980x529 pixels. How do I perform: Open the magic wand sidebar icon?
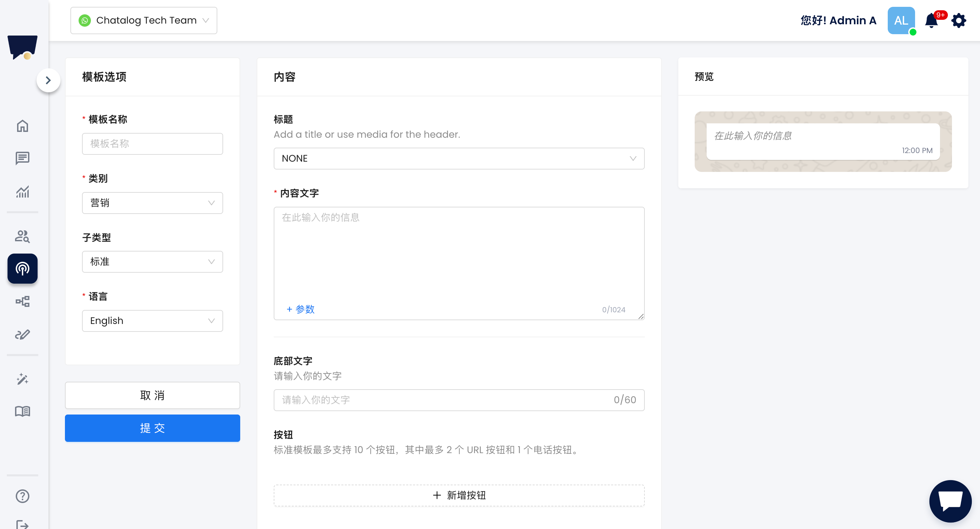click(x=23, y=379)
